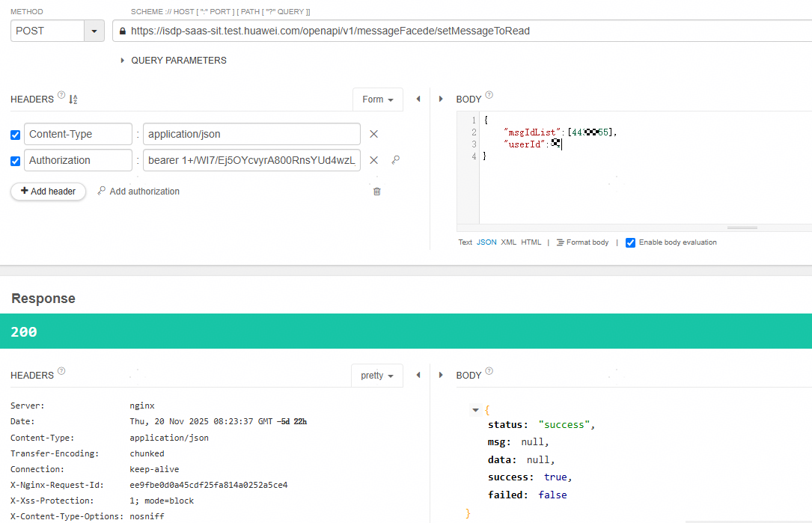Select the Connection keep-alive value
Screen dimensions: 812x523
(154, 469)
